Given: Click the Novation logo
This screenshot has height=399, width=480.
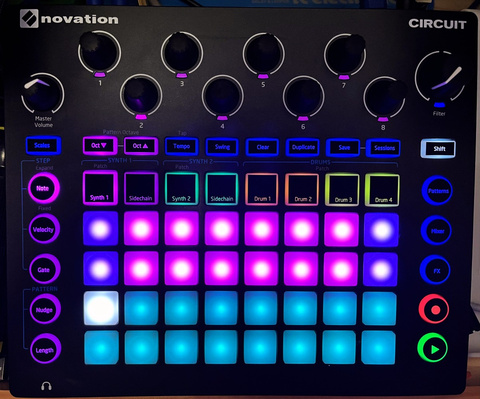Looking at the screenshot, I should point(69,18).
